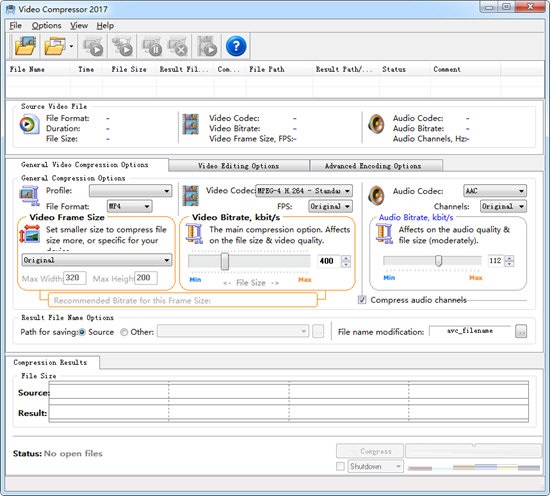Expand the open folder dropdown arrow
This screenshot has width=550, height=496.
[x=71, y=46]
